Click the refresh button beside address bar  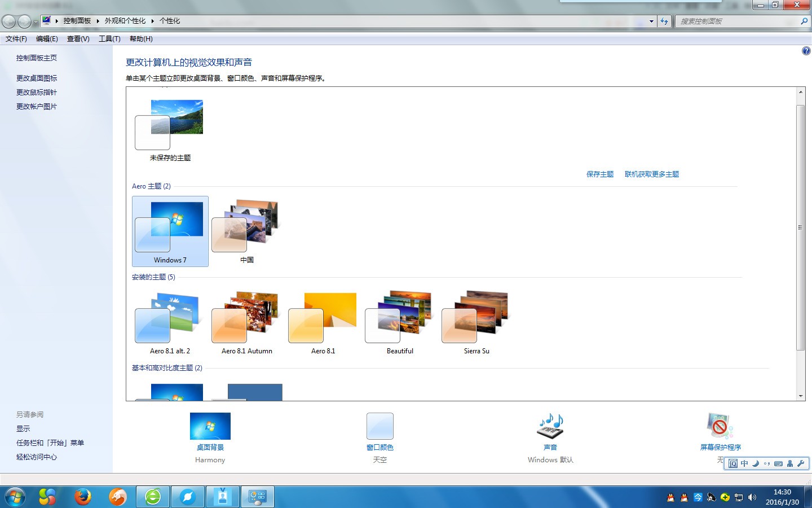click(x=664, y=21)
